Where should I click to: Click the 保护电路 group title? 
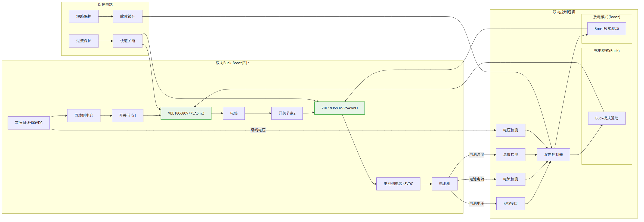(x=105, y=5)
